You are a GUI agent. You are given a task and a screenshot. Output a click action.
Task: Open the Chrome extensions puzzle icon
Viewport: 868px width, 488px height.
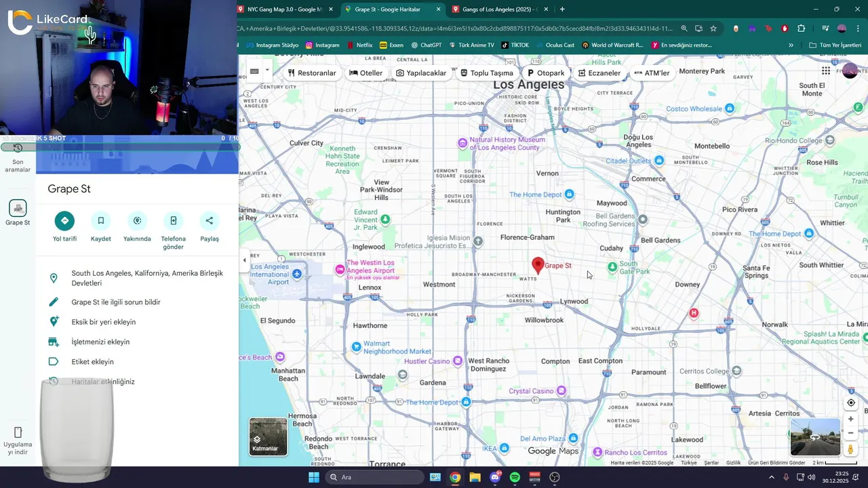801,28
